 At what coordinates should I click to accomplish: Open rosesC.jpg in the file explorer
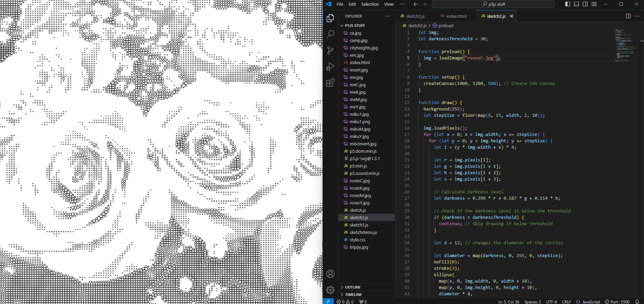coord(359,181)
